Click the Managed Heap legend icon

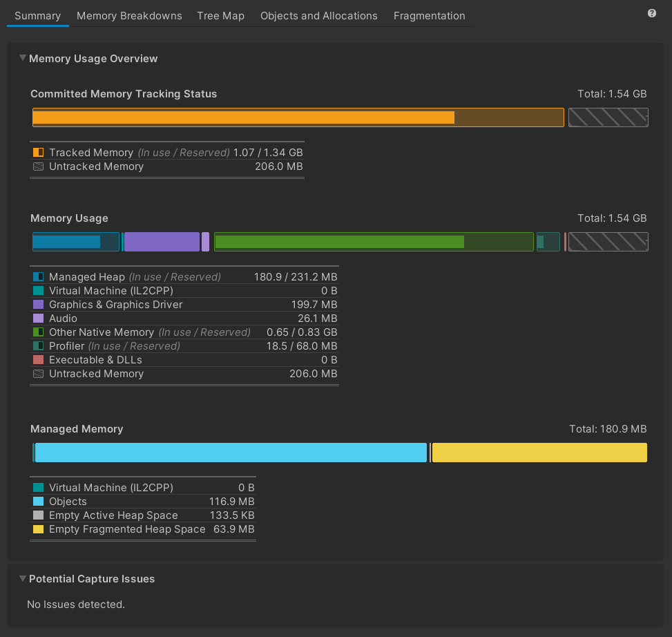pyautogui.click(x=39, y=277)
